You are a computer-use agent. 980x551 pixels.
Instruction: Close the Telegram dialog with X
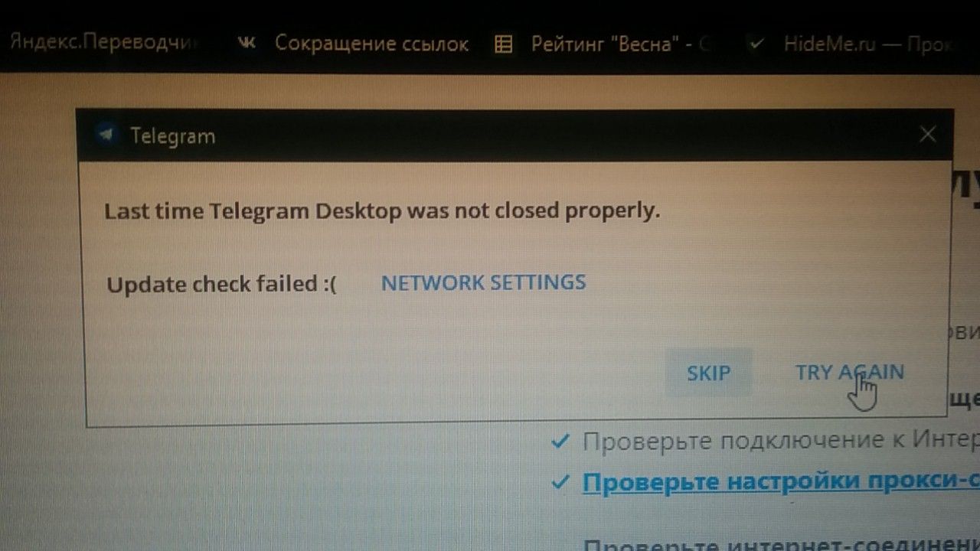928,135
